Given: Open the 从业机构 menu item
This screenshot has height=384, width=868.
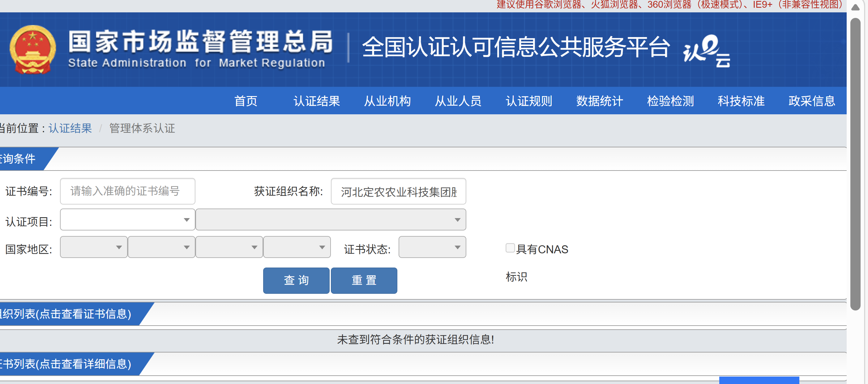Looking at the screenshot, I should click(387, 101).
